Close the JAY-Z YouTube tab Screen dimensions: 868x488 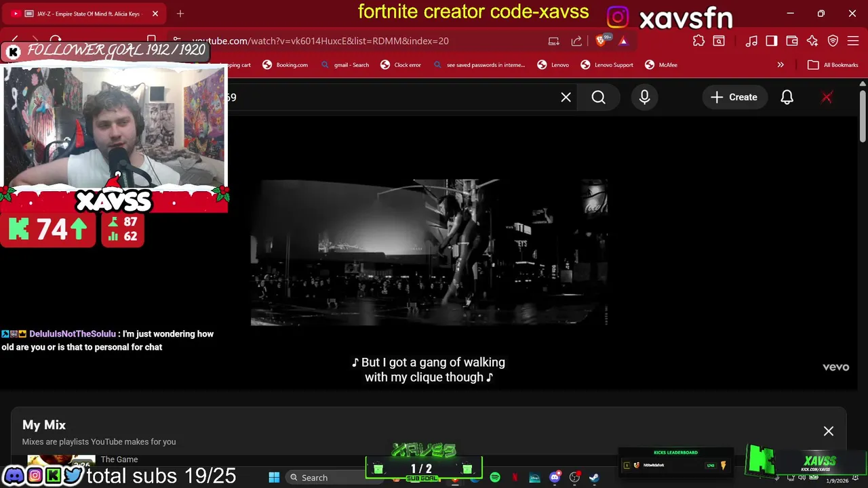click(155, 14)
